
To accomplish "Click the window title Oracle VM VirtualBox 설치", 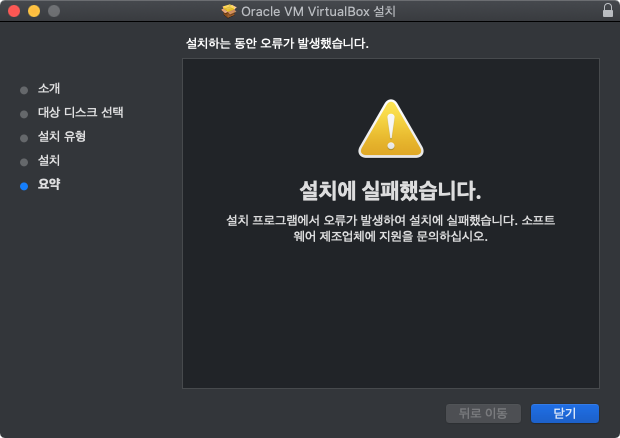I will click(318, 11).
